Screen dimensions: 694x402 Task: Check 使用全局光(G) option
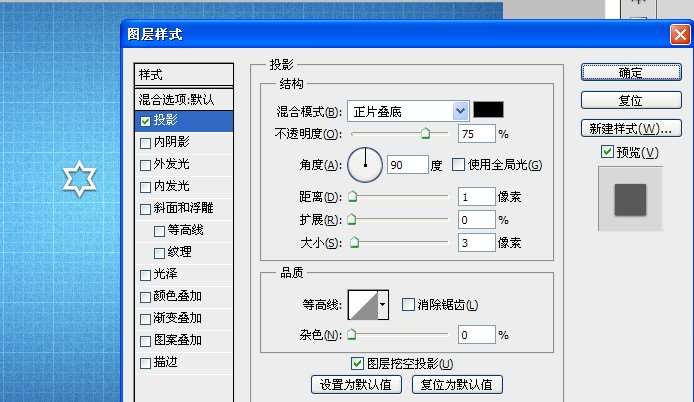click(459, 165)
